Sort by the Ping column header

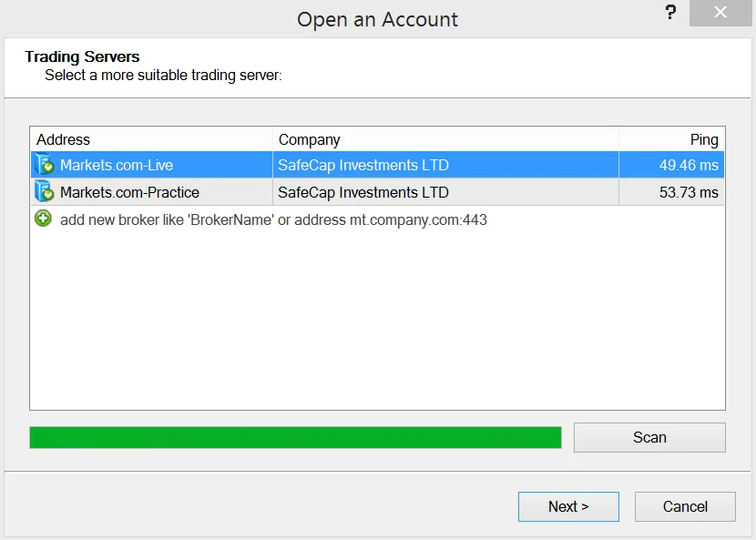(671, 139)
